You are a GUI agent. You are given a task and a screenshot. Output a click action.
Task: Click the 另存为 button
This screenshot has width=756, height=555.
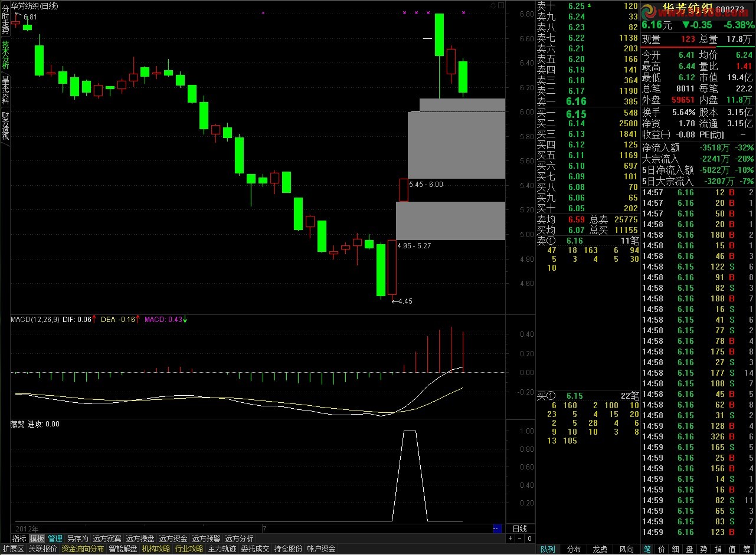tap(77, 538)
